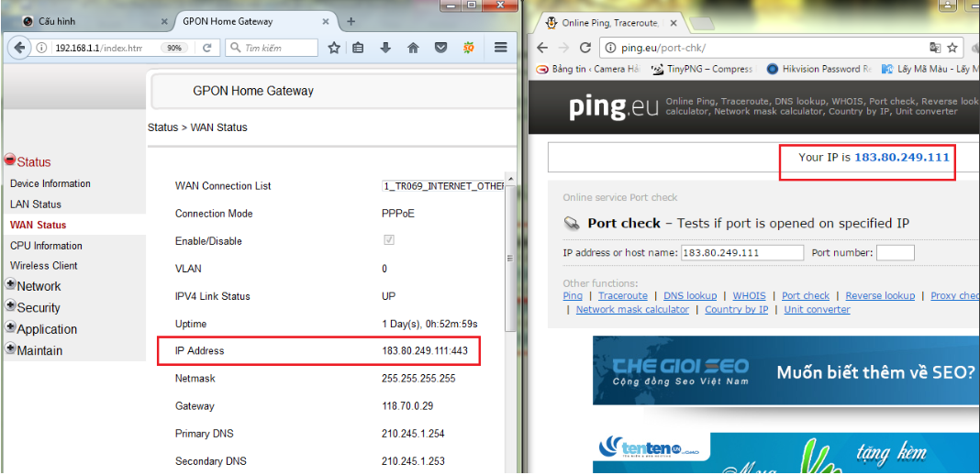The height and width of the screenshot is (475, 980).
Task: Click the Port number input field
Action: pos(895,253)
